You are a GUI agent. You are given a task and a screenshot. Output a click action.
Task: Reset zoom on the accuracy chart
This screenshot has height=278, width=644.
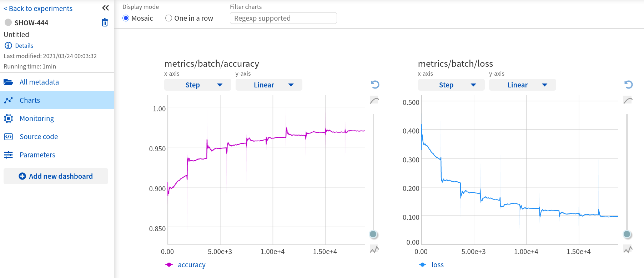(375, 85)
